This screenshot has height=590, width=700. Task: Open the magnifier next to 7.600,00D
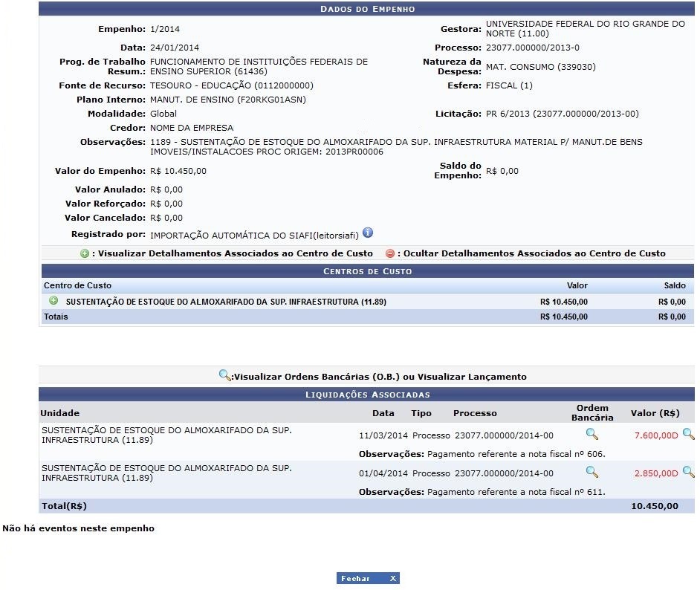pos(688,434)
